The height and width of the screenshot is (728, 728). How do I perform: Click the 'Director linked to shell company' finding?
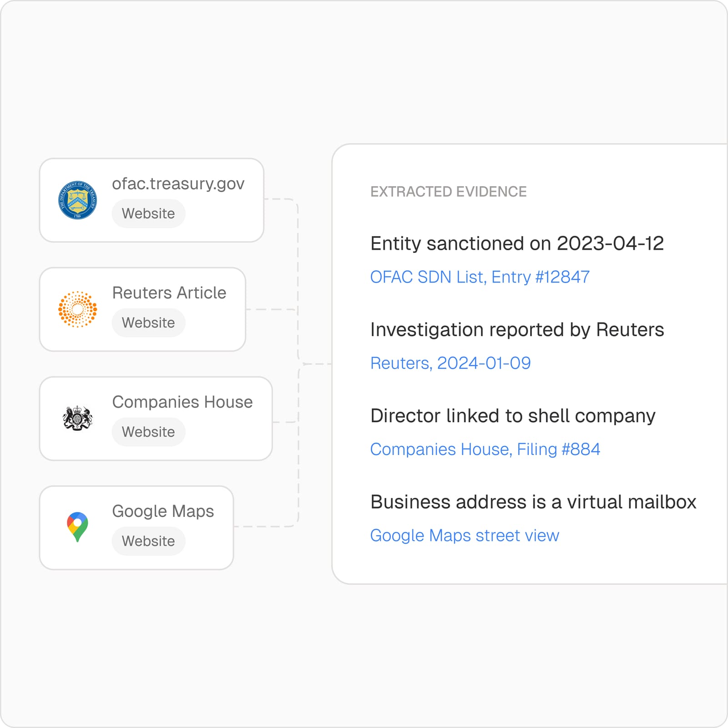click(x=513, y=416)
